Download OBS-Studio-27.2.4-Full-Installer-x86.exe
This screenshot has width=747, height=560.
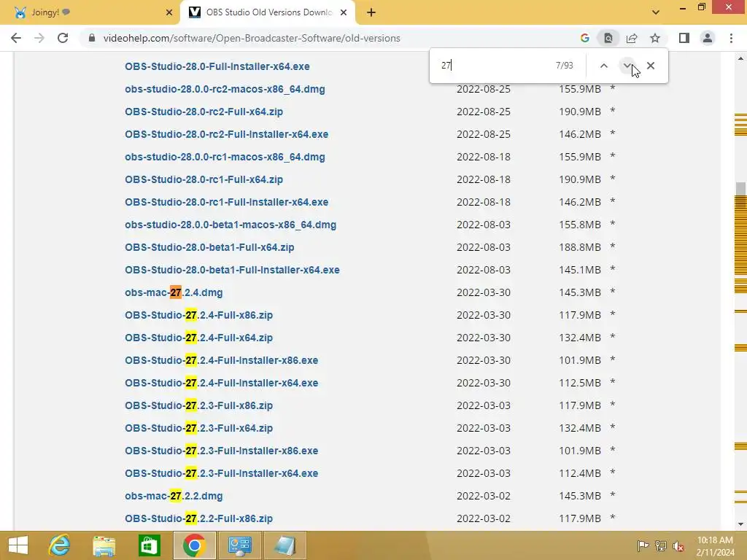[222, 360]
